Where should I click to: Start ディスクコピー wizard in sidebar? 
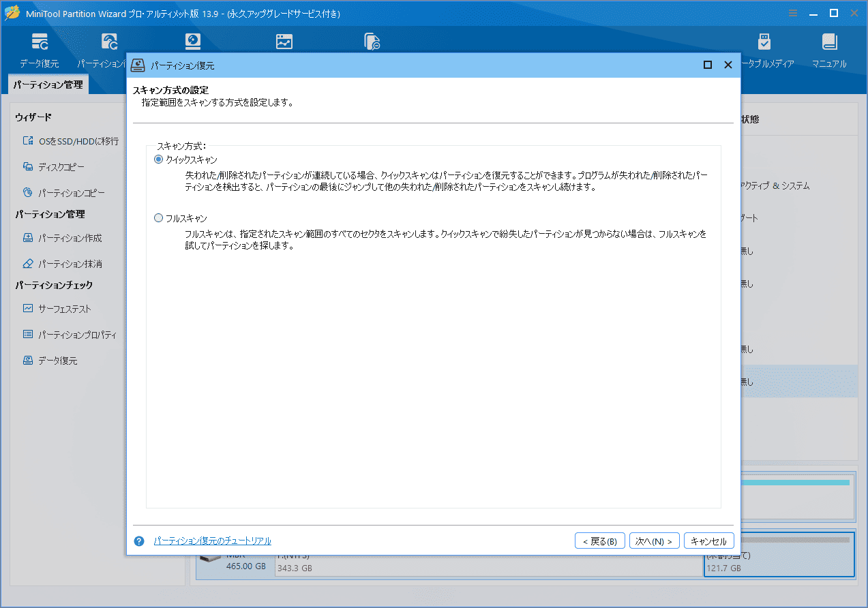(54, 167)
